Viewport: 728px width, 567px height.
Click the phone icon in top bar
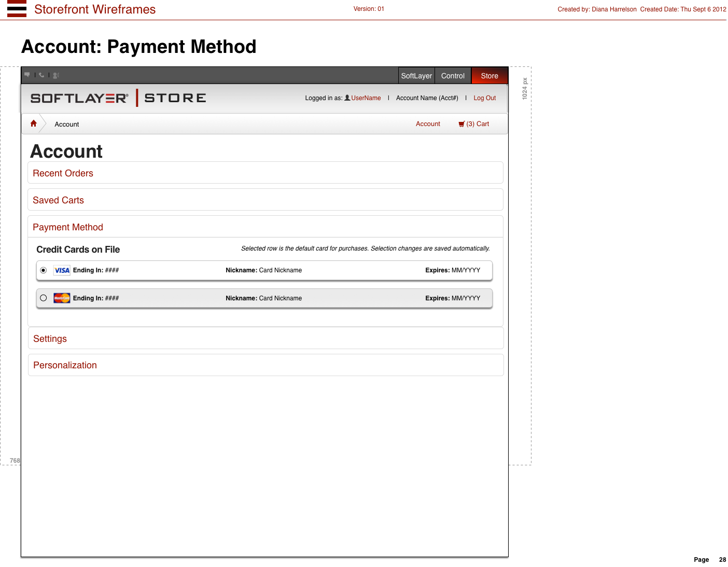pyautogui.click(x=41, y=75)
